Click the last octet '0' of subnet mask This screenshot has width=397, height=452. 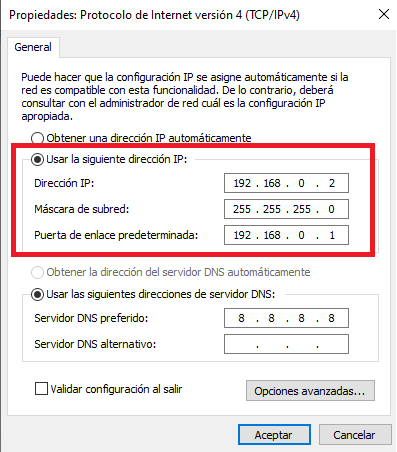click(x=331, y=209)
